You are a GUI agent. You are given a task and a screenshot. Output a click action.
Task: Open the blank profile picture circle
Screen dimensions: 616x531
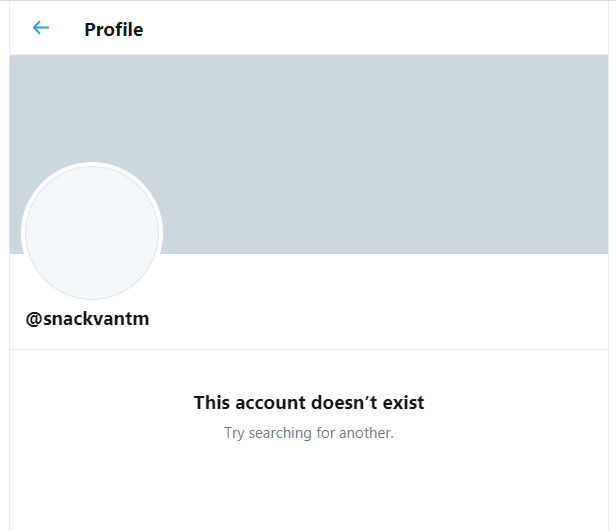[92, 233]
